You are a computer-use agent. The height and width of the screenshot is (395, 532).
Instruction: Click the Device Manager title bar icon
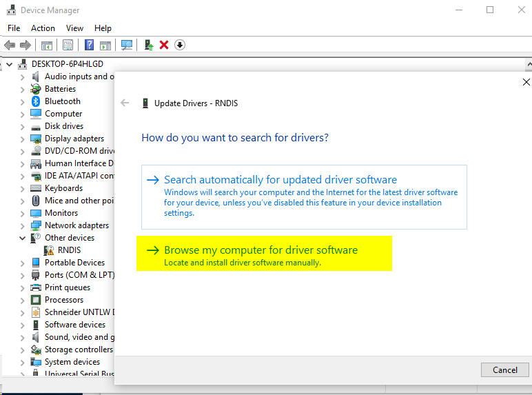pyautogui.click(x=11, y=10)
